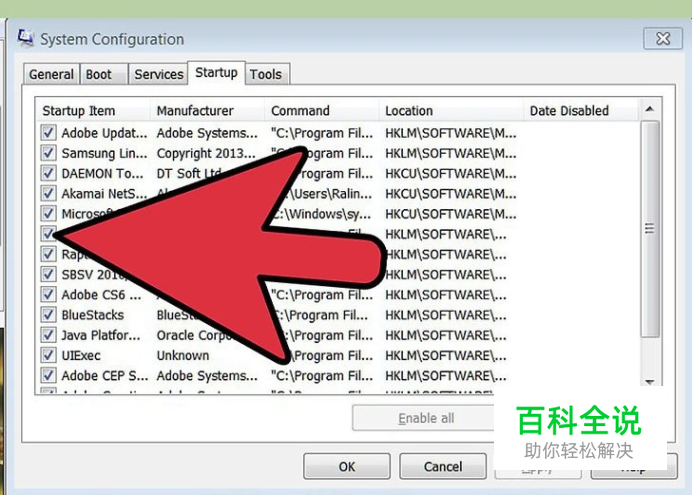The image size is (692, 495).
Task: Click the scroll up arrow of list
Action: 650,109
